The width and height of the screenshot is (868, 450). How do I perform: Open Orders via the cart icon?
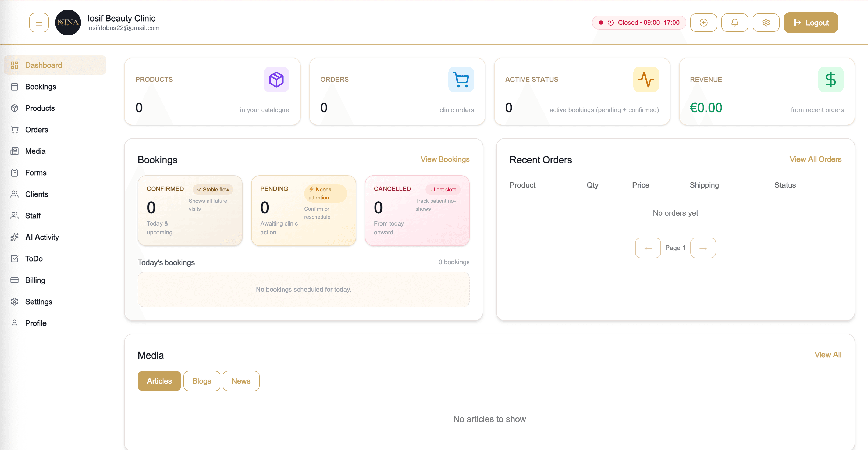coord(15,130)
